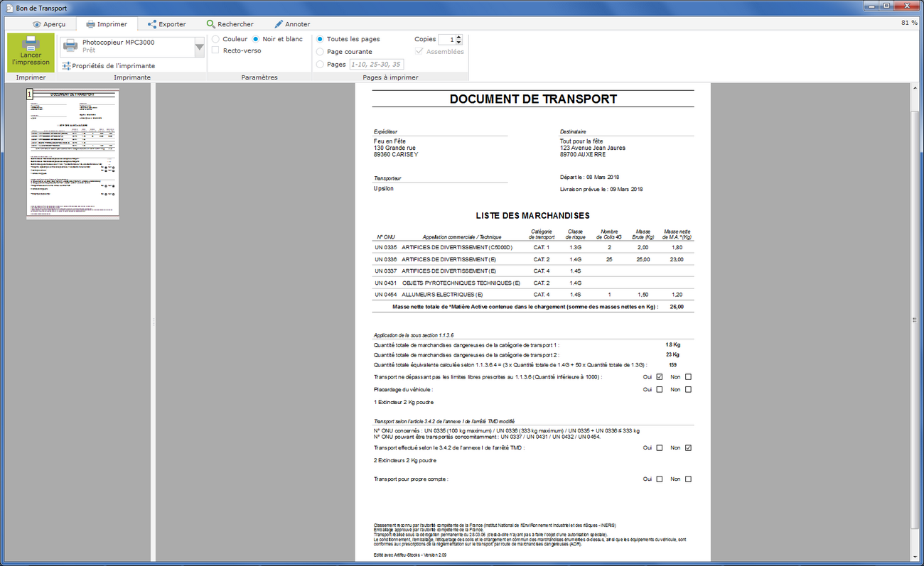This screenshot has height=566, width=924.
Task: Open the Aperçu tab
Action: pos(48,24)
